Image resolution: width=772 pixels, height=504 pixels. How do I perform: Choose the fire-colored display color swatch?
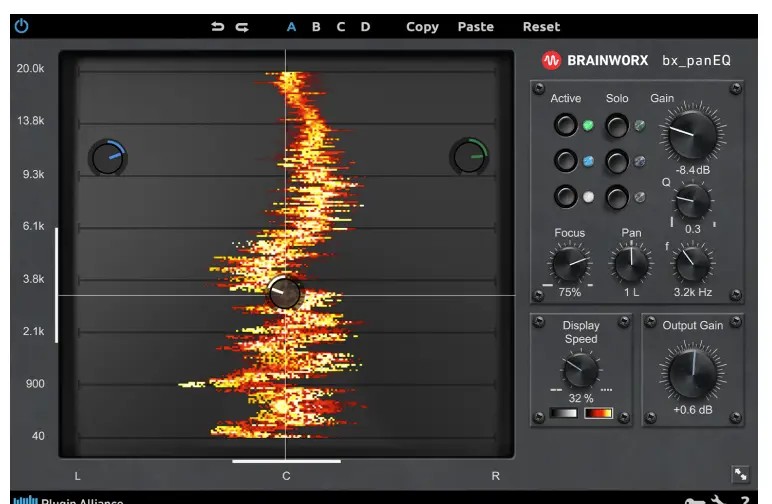coord(598,413)
